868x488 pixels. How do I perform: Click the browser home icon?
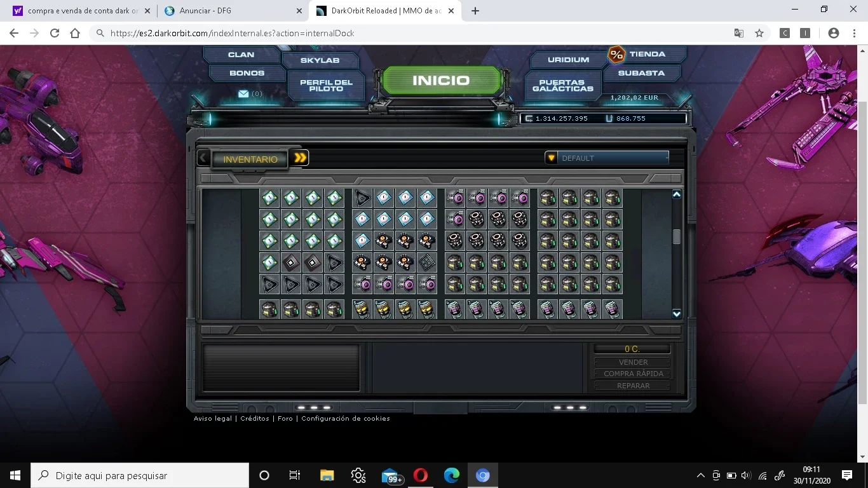point(75,33)
